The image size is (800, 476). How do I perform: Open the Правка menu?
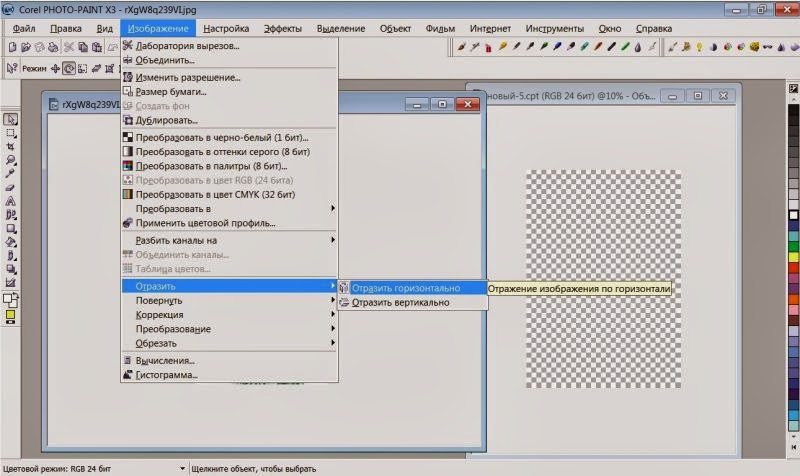66,29
